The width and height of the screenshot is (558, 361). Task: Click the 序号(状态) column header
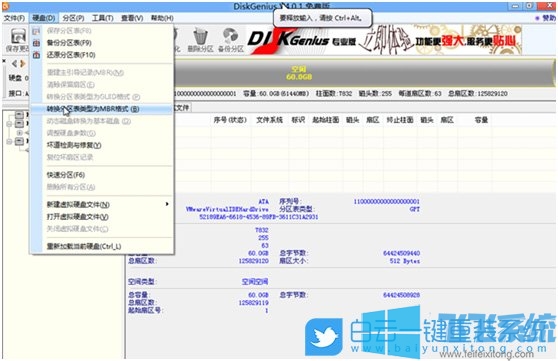pyautogui.click(x=230, y=120)
